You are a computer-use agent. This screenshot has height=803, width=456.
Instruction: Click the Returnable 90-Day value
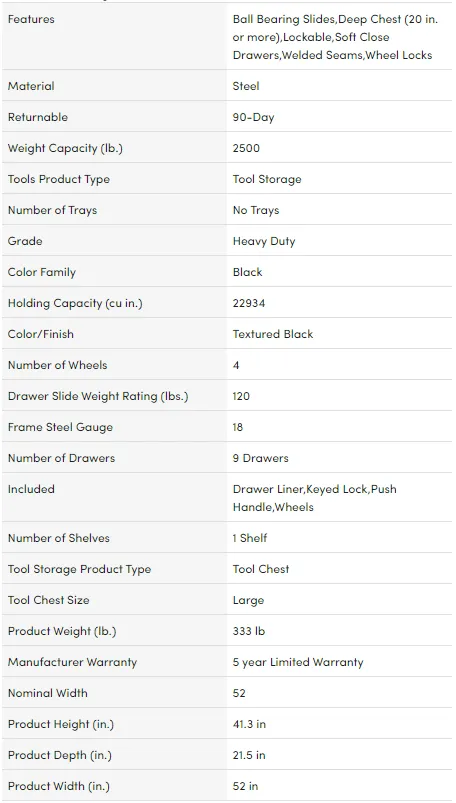pos(253,117)
